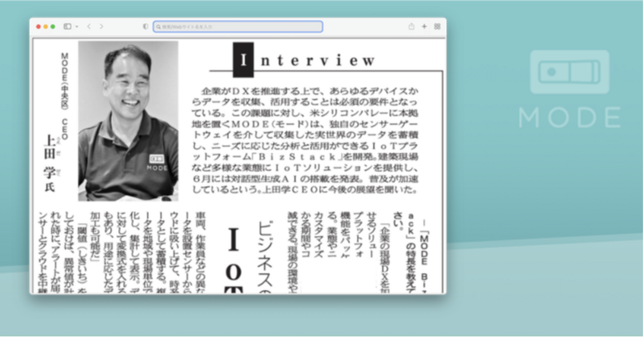Click the magnifier icon in address bar
The height and width of the screenshot is (338, 644).
[x=159, y=26]
